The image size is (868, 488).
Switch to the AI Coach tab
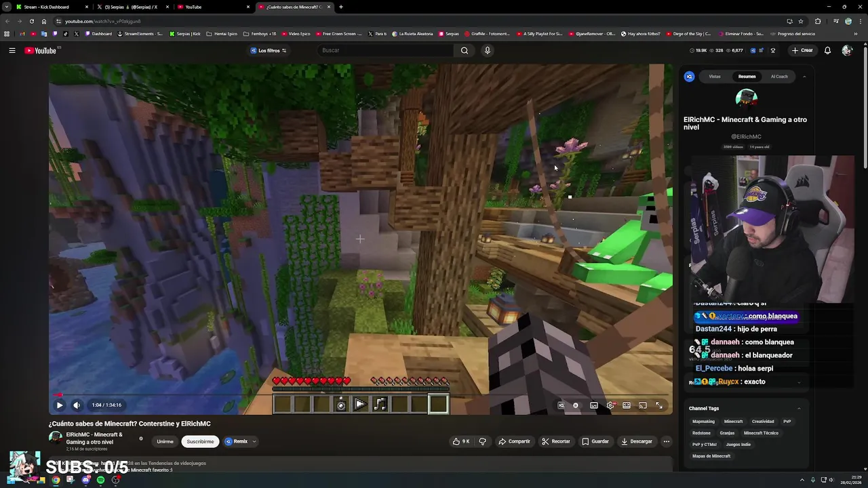click(779, 77)
